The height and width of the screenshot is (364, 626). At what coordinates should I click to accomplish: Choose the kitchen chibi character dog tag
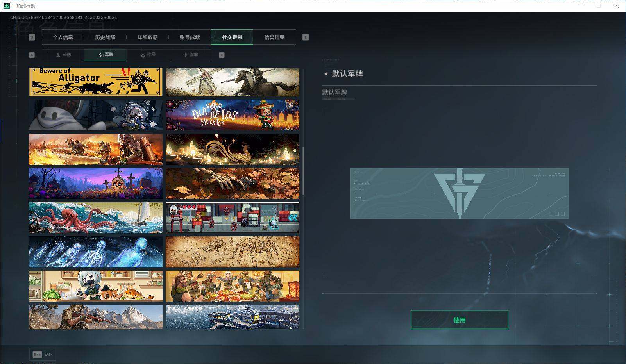click(x=96, y=286)
